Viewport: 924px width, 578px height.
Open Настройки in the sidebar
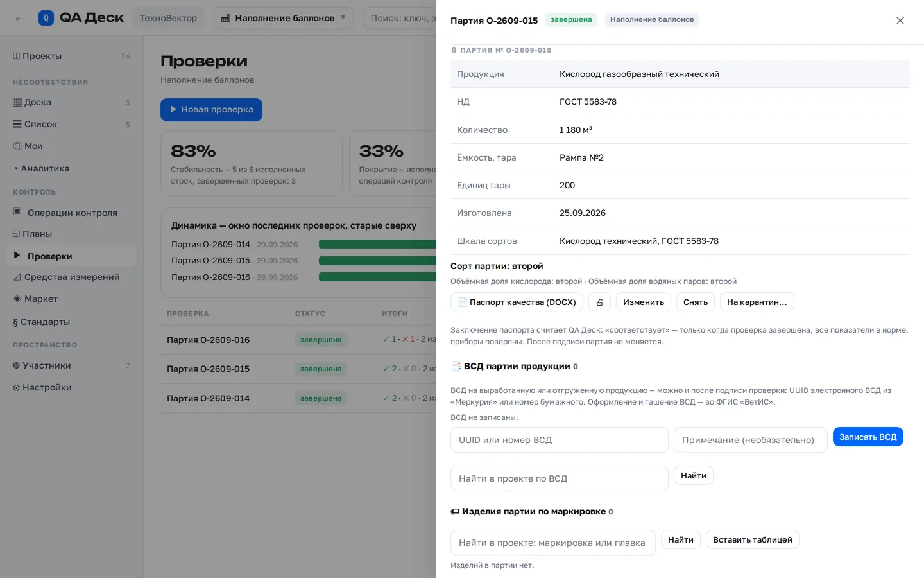click(71, 387)
